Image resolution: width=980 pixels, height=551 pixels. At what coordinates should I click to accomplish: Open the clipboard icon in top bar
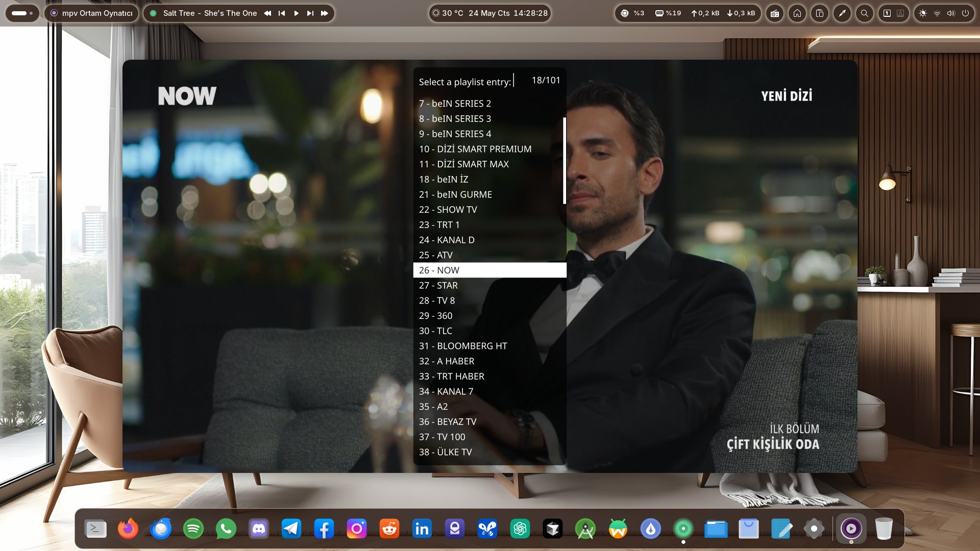(x=820, y=13)
